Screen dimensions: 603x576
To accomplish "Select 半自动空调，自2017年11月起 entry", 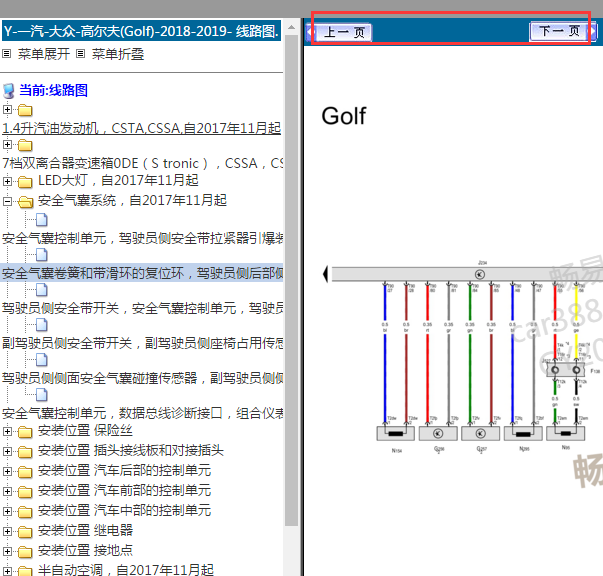I will point(125,569).
